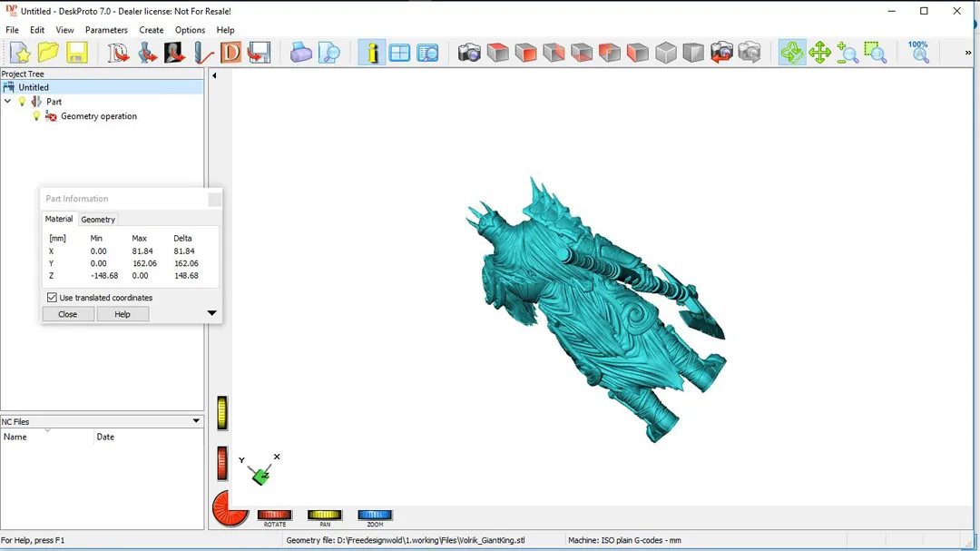Expand Part Information with the black triangle

[x=211, y=312]
